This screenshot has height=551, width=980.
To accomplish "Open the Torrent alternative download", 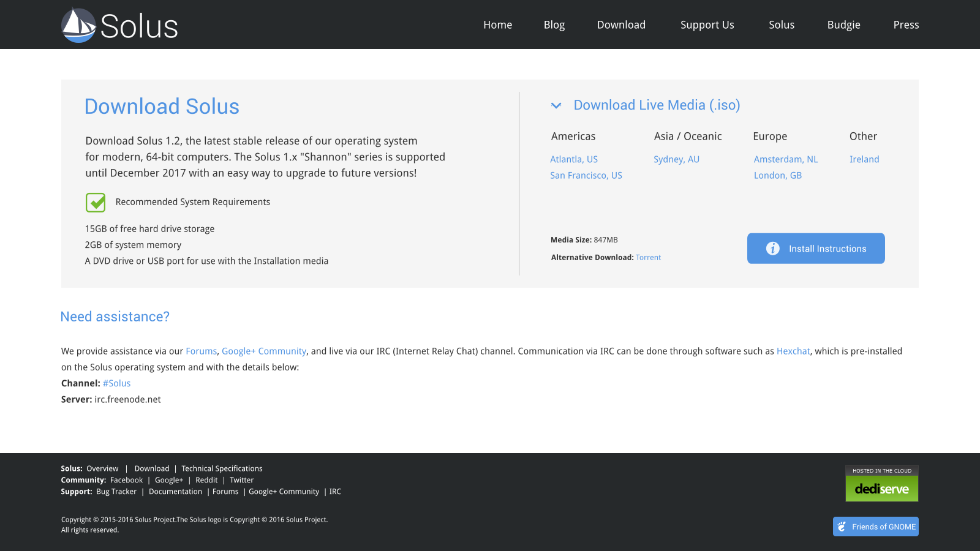I will 648,258.
